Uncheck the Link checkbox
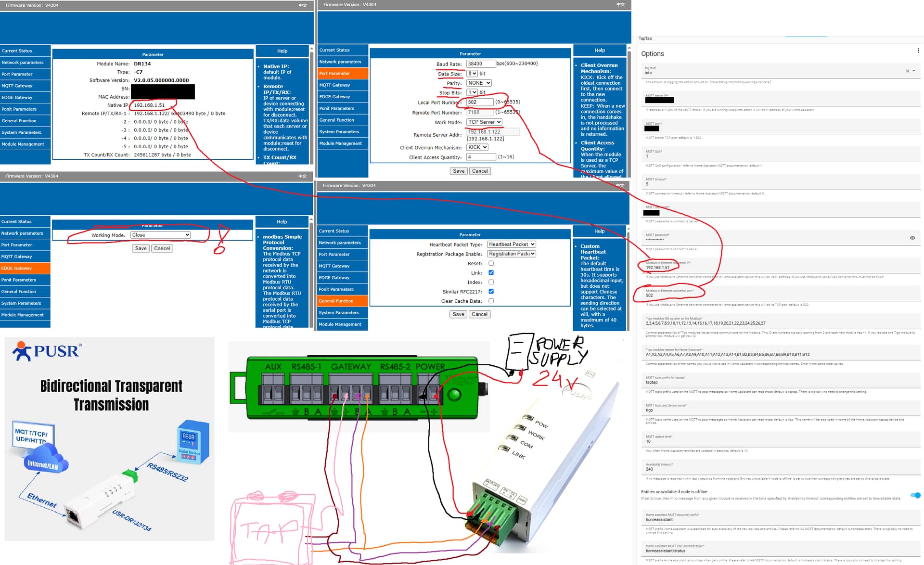924x565 pixels. [x=491, y=272]
